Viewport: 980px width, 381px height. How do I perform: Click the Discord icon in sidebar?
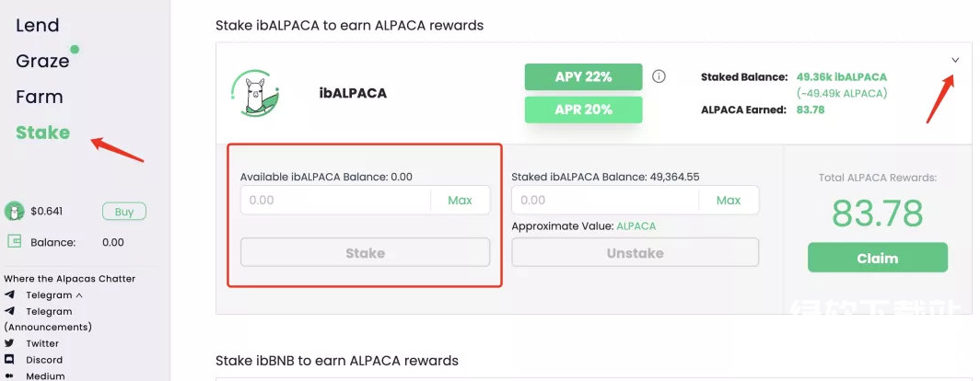(x=9, y=360)
